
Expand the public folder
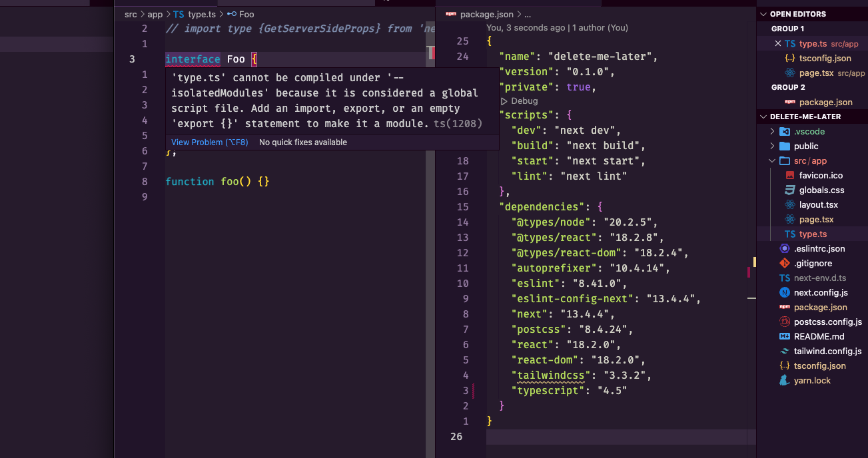[774, 146]
